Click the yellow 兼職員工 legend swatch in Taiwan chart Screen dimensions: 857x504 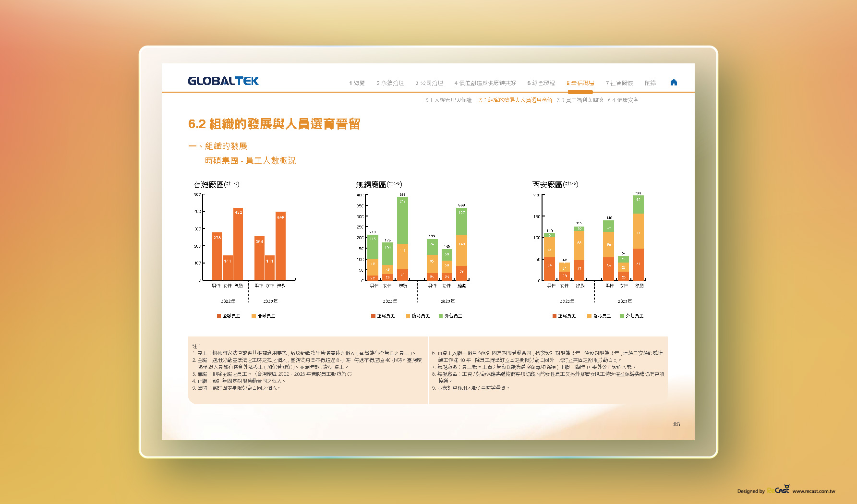pyautogui.click(x=254, y=316)
